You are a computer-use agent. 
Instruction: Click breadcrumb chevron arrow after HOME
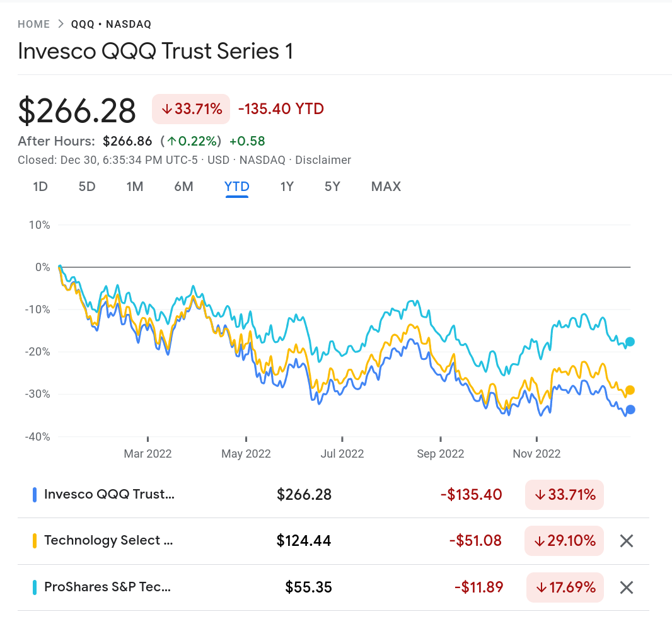[x=61, y=25]
